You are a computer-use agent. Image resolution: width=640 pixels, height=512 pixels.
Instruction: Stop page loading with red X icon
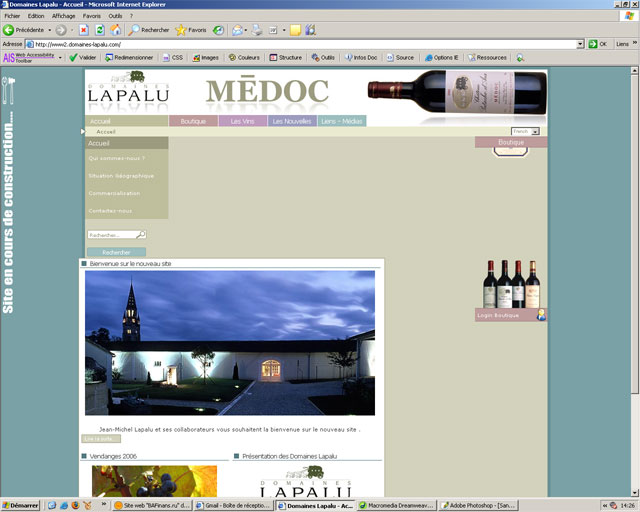(x=84, y=30)
